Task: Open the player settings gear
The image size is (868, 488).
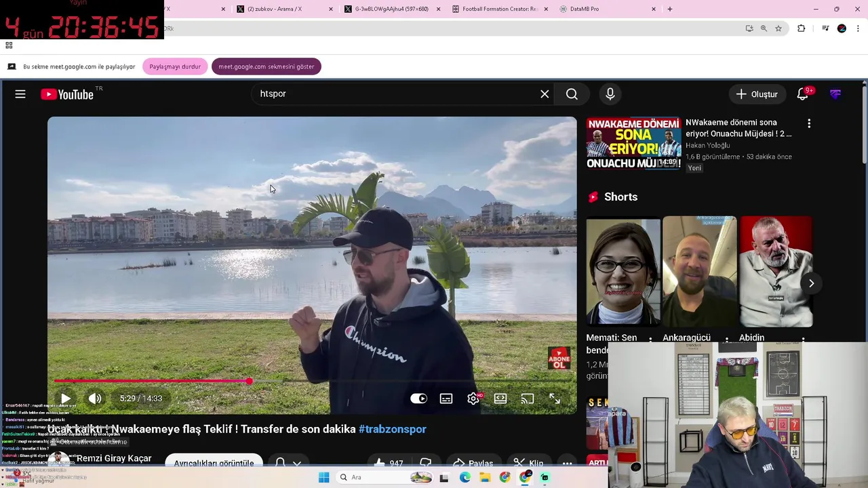Action: [x=473, y=399]
